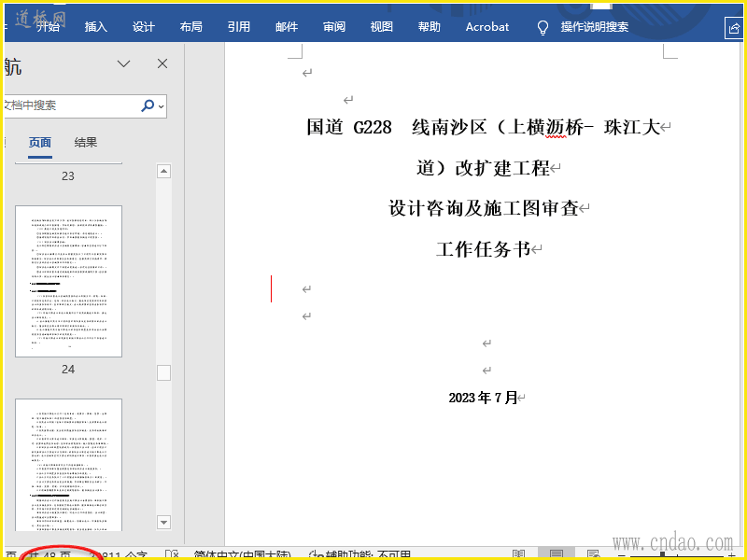
Task: Click the heading 工作任务书
Action: 484,249
